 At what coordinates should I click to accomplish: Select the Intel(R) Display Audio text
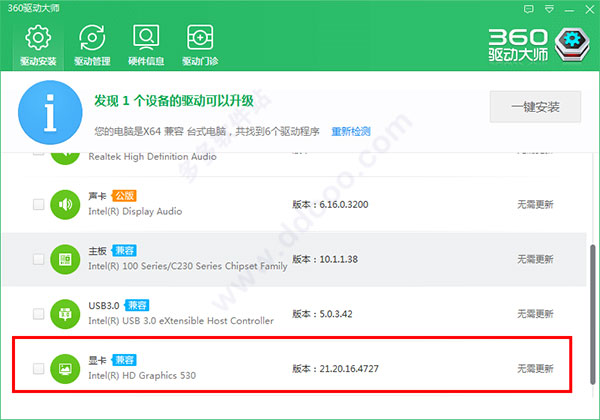coord(135,211)
